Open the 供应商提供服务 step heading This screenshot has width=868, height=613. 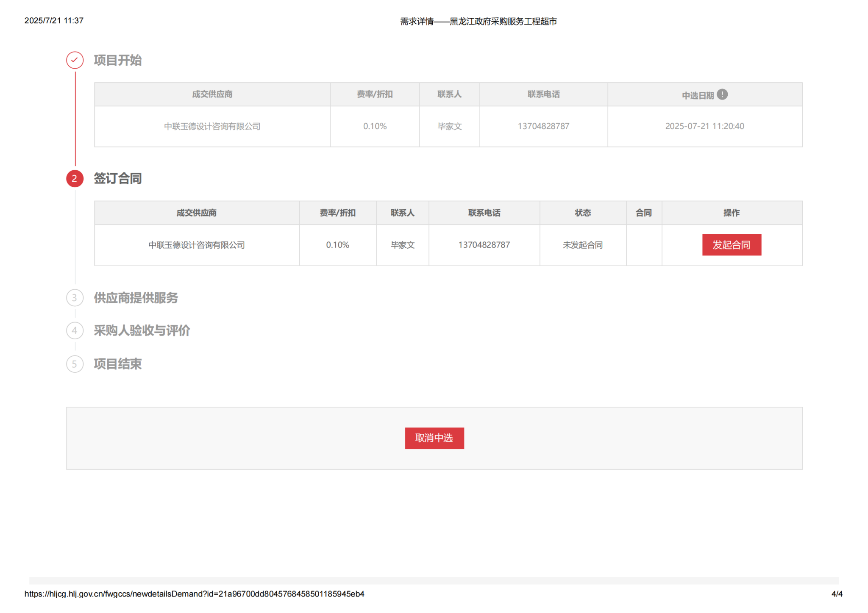pos(136,298)
